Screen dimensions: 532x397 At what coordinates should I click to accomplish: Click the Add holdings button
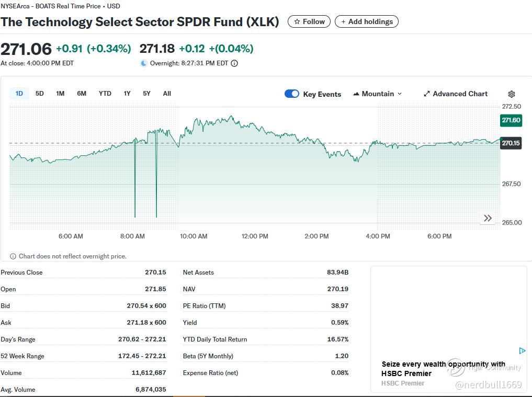pyautogui.click(x=367, y=21)
